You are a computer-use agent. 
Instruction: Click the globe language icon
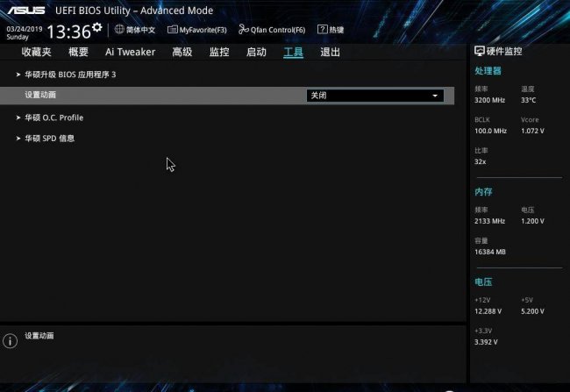[119, 29]
